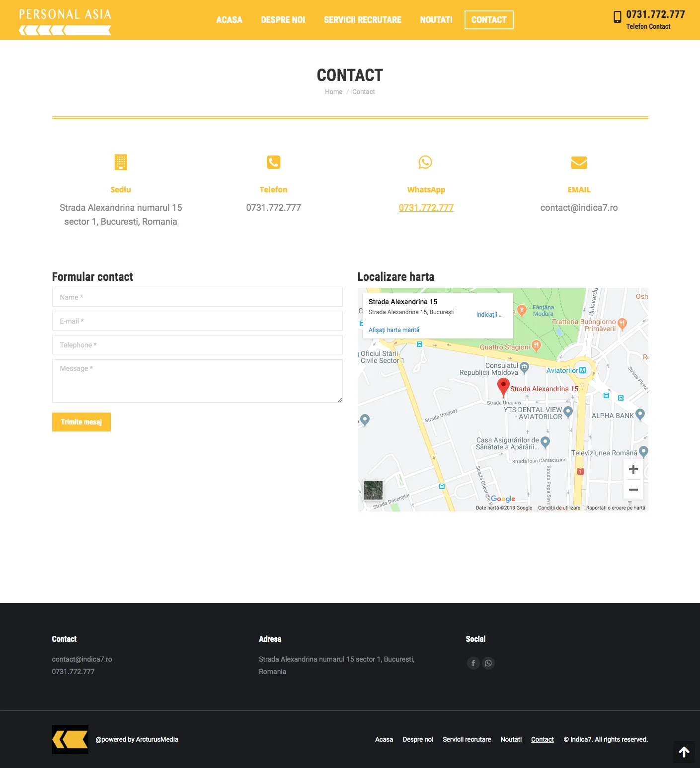Image resolution: width=700 pixels, height=768 pixels.
Task: Click the scroll-to-top arrow button
Action: tap(684, 752)
